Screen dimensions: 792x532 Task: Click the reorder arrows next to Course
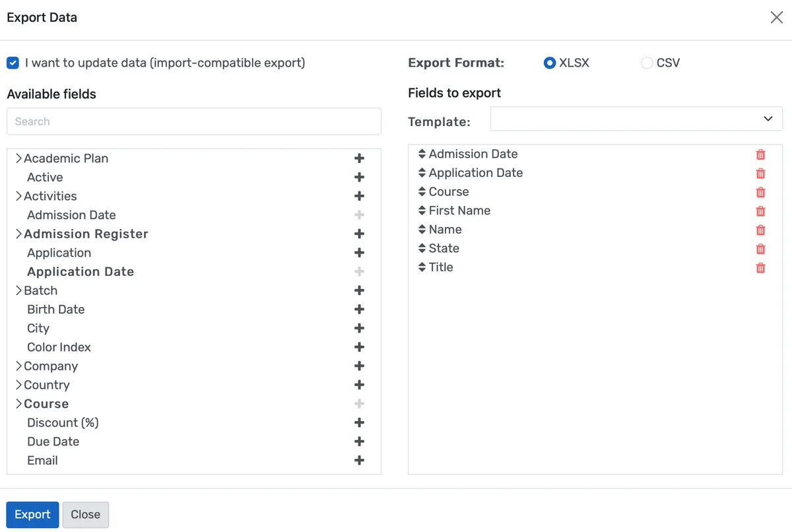point(421,191)
